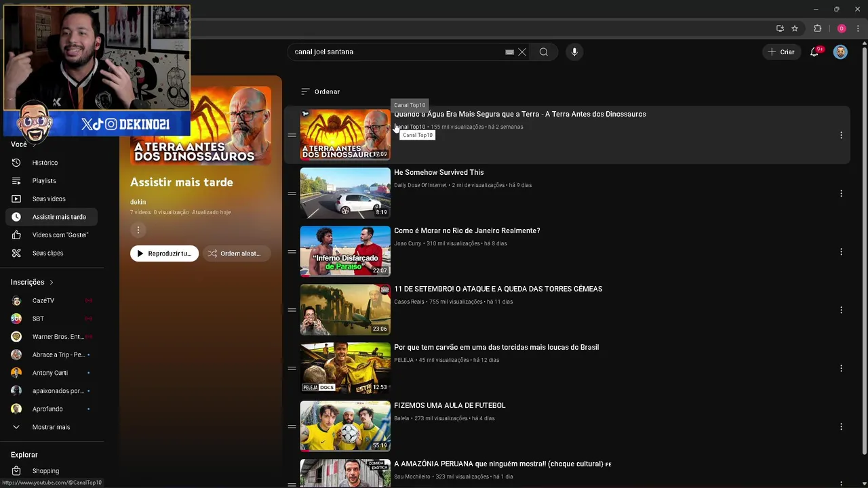Image resolution: width=868 pixels, height=488 pixels.
Task: Click title He Somehow Survived This
Action: pos(439,173)
